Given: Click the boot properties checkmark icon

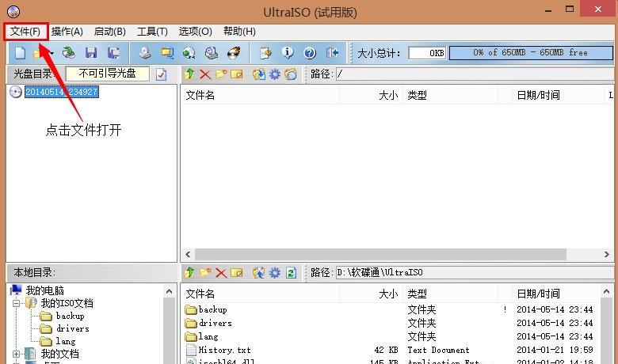Looking at the screenshot, I should click(x=161, y=74).
